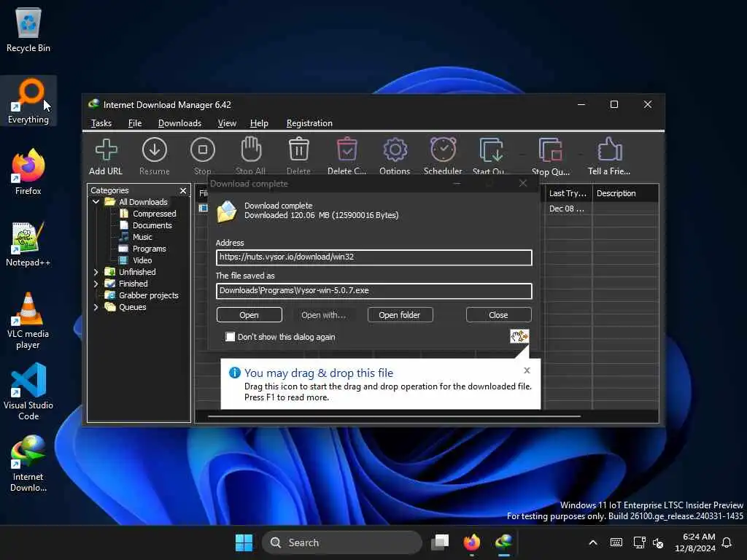Screen dimensions: 747x560
Task: Select the Everything desktop shortcut
Action: 28,101
